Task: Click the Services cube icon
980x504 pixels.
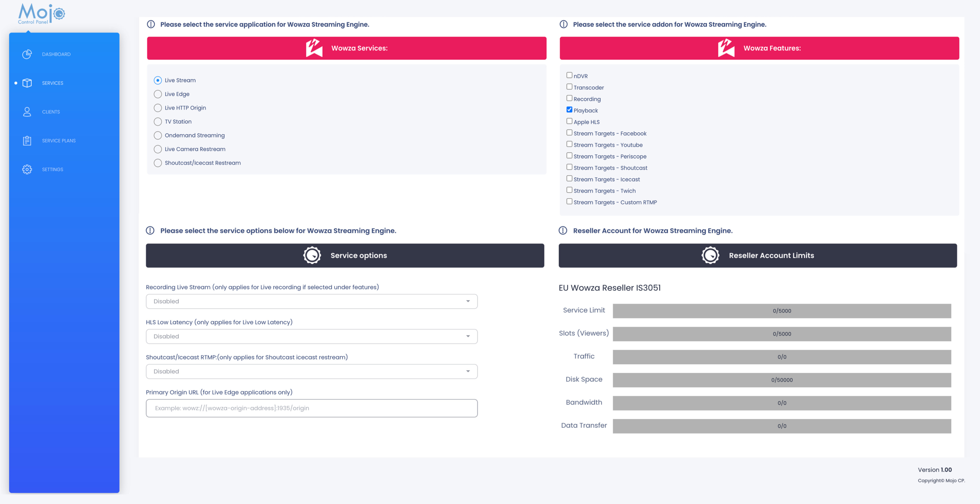Action: 27,83
